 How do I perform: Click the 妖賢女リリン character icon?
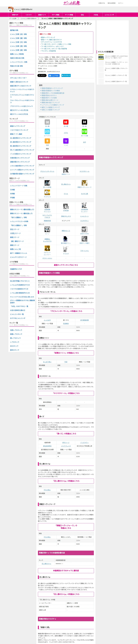(x=66, y=170)
